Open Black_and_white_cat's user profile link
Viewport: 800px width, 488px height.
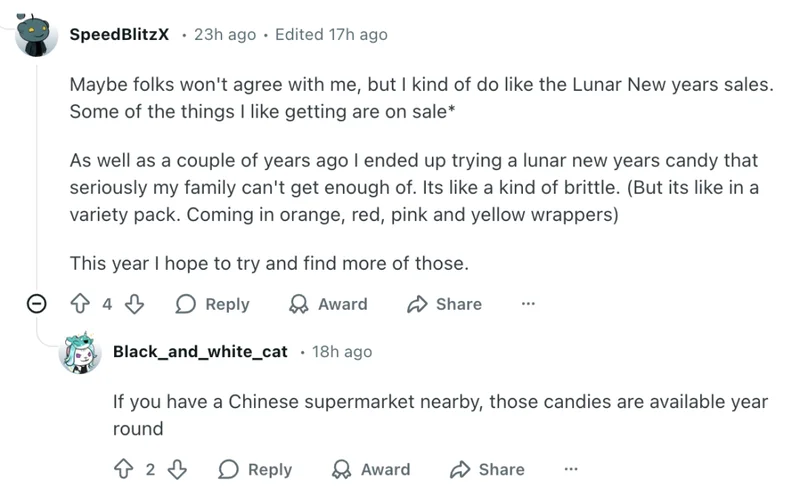[200, 351]
